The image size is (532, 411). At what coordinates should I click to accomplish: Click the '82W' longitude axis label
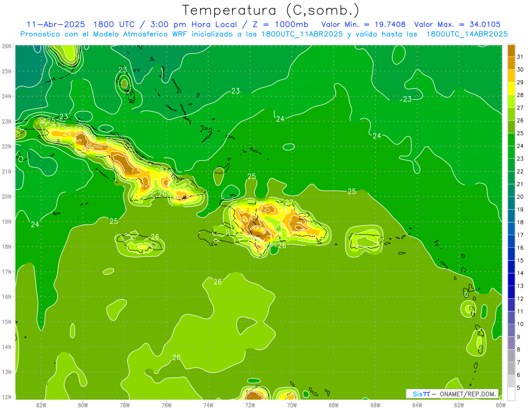[x=41, y=405]
